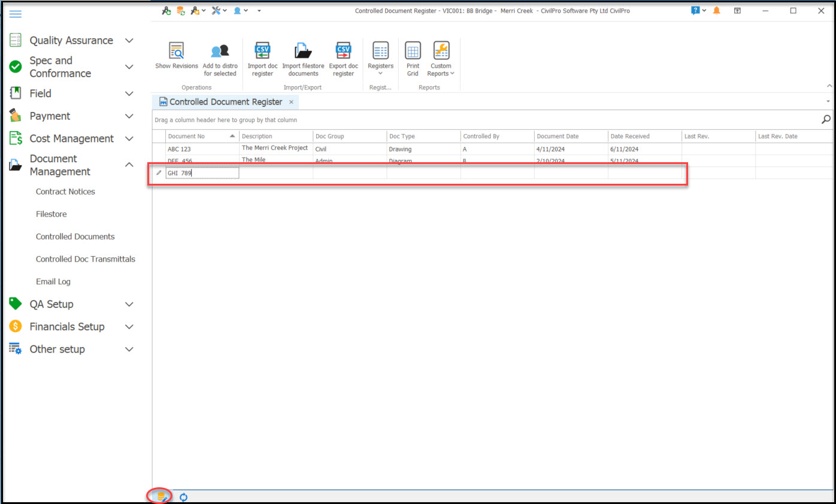Click the search magnifier icon in grid
Viewport: 836px width, 504px height.
[826, 120]
